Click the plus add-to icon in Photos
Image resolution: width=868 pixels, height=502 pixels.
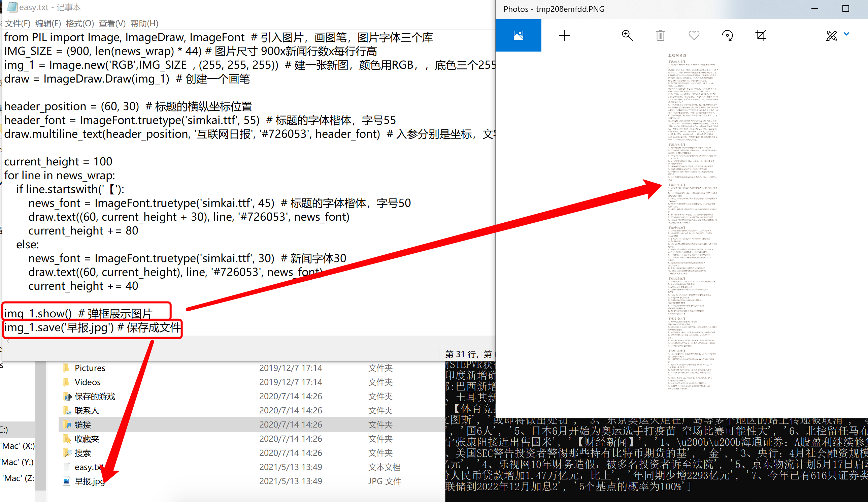click(x=564, y=35)
